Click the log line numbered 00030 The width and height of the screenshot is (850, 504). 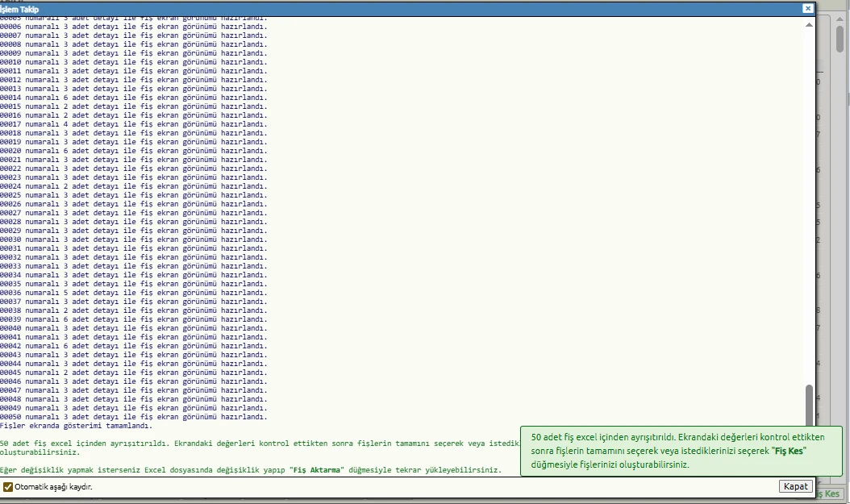133,240
